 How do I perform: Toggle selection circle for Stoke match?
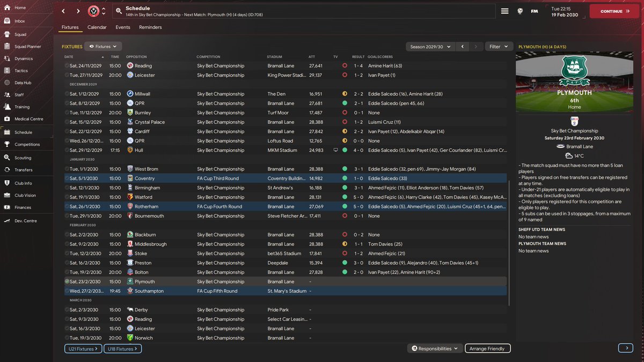click(67, 253)
